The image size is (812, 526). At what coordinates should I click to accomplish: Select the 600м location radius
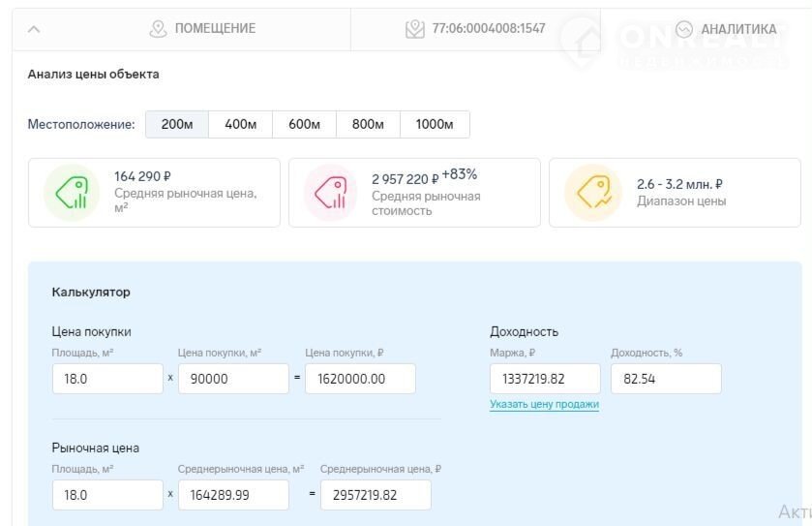[304, 124]
